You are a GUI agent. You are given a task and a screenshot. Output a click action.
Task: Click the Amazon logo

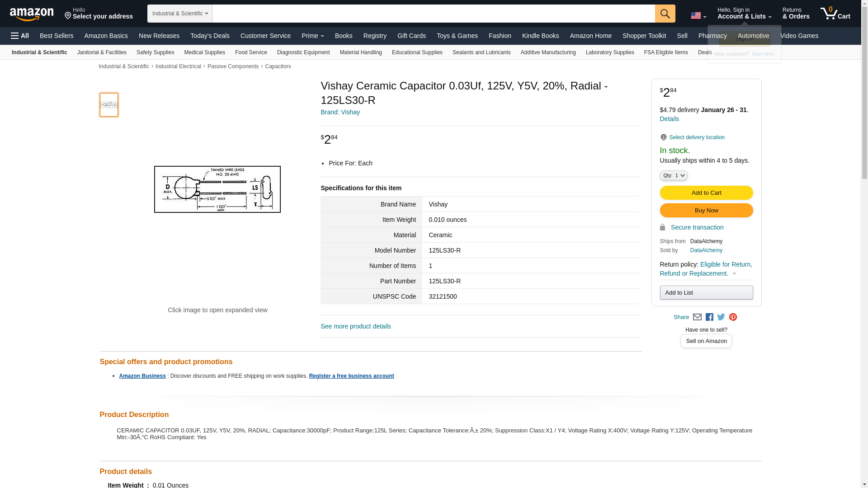[x=32, y=14]
